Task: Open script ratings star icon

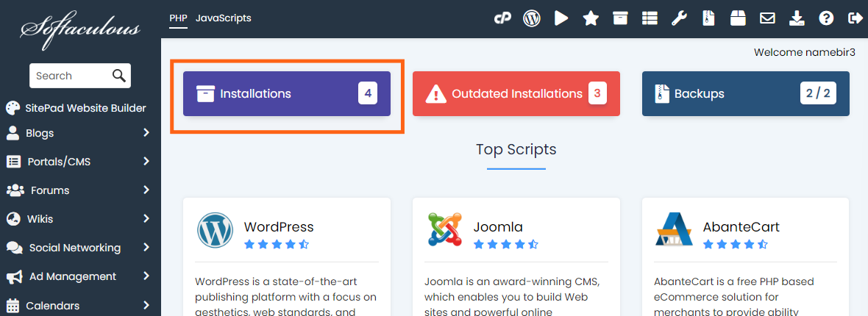Action: (x=591, y=19)
